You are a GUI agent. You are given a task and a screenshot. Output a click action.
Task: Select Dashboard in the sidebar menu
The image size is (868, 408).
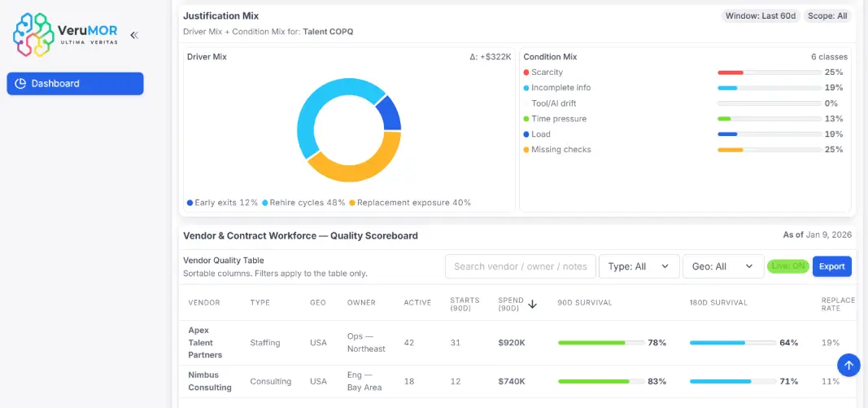tap(75, 83)
